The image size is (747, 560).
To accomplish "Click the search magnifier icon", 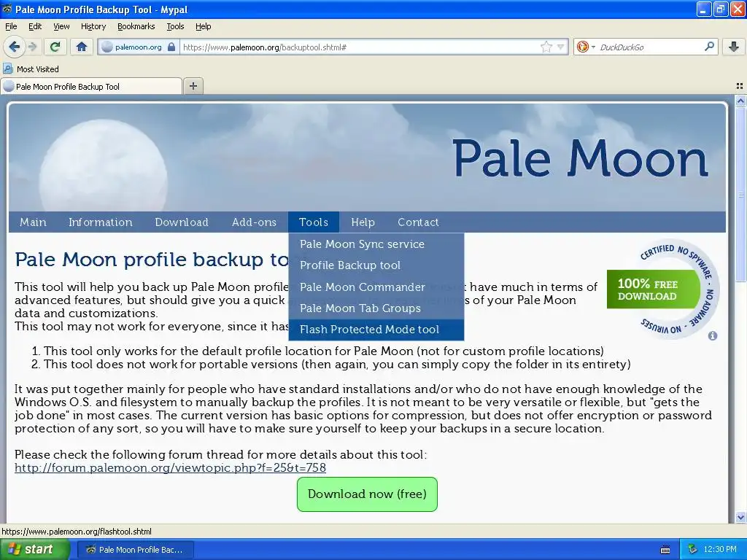I will pos(709,47).
